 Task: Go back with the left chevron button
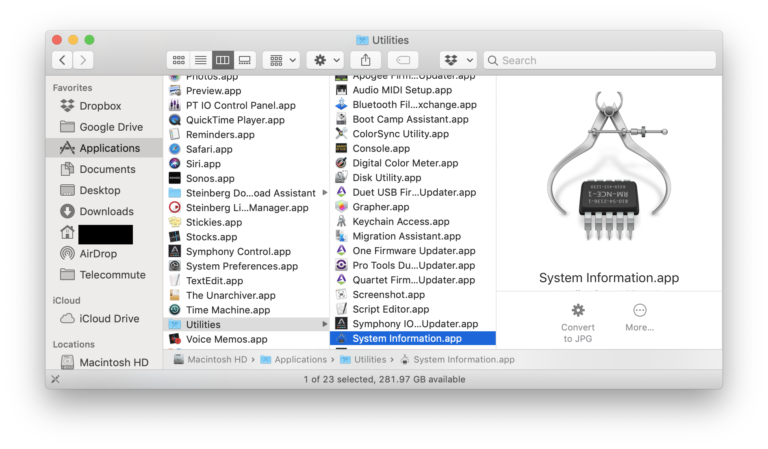62,60
